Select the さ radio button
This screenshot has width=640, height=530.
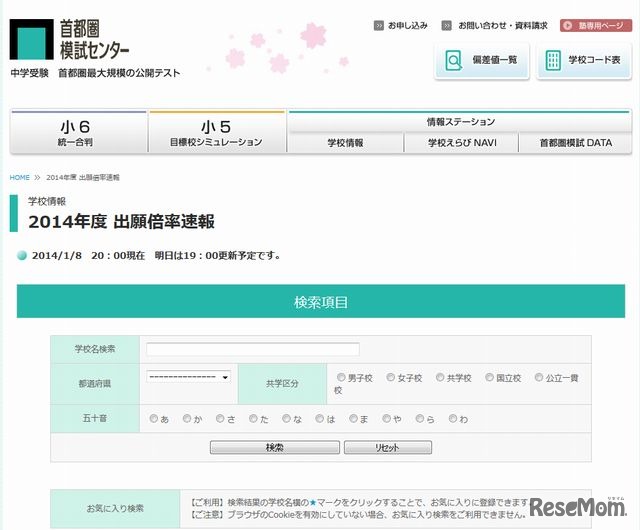pos(220,419)
